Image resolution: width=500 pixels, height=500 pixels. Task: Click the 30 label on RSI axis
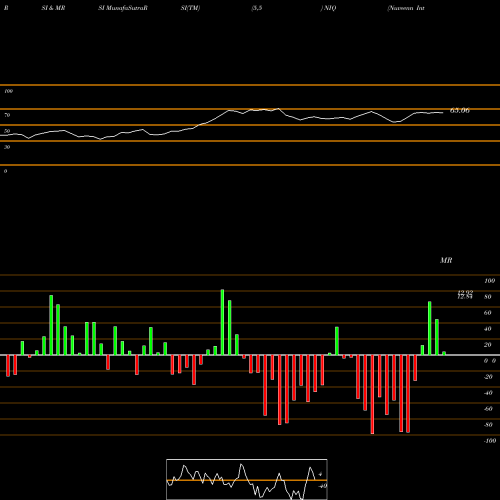(7, 147)
